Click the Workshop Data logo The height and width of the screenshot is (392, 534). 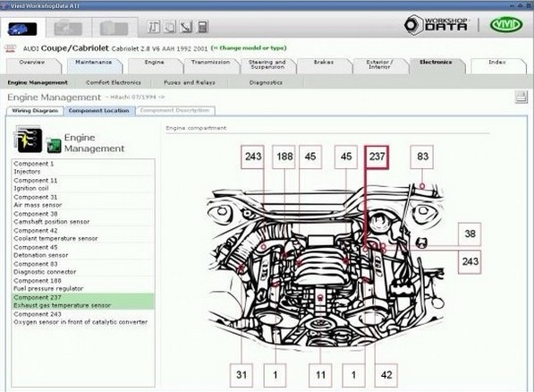(x=436, y=25)
